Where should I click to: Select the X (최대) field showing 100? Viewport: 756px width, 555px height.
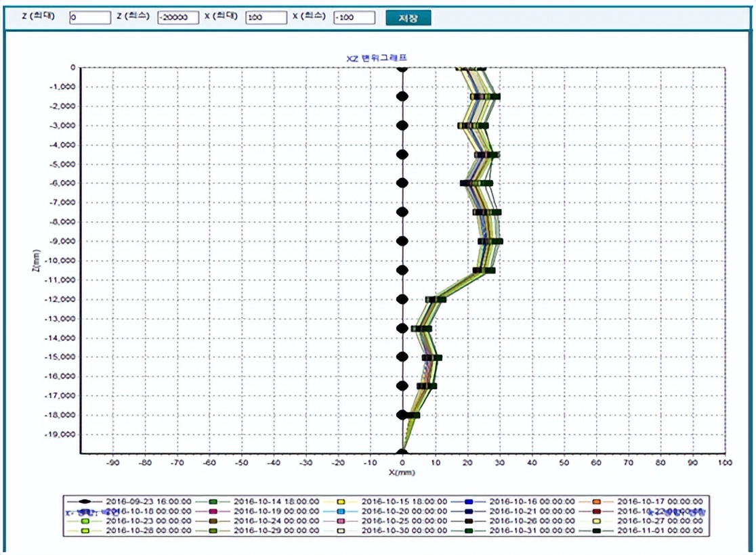(266, 18)
